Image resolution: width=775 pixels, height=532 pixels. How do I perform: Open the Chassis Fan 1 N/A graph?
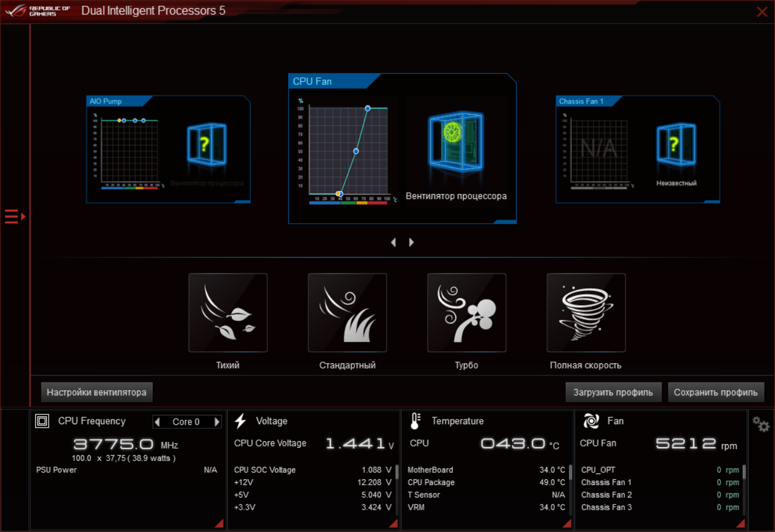(x=599, y=151)
